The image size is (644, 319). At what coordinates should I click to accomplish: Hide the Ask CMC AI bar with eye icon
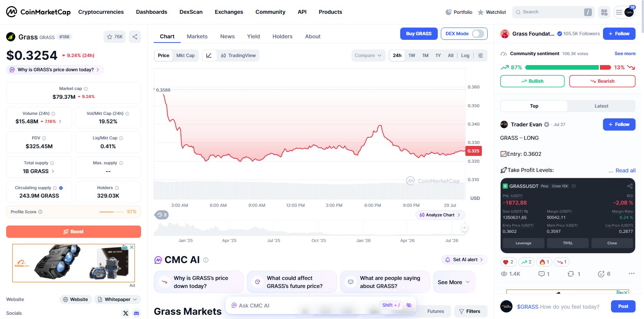click(x=409, y=305)
